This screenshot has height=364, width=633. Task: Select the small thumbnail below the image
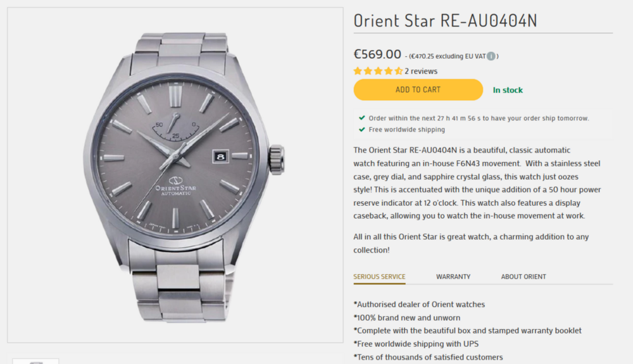click(x=35, y=361)
